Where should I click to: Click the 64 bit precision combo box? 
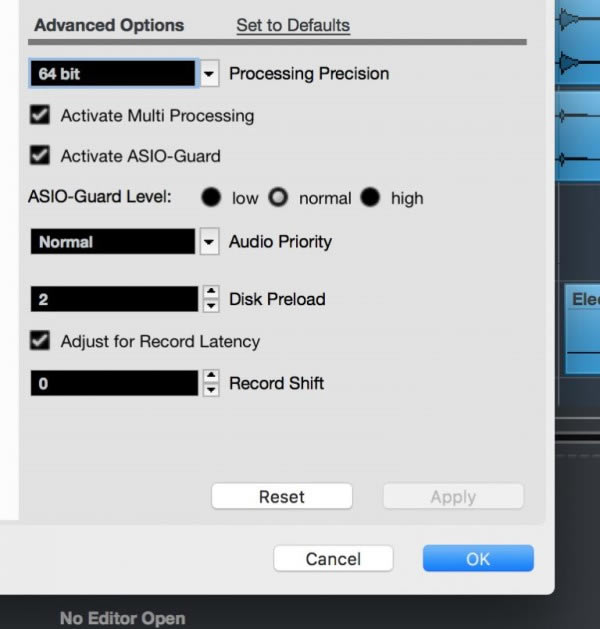click(112, 73)
